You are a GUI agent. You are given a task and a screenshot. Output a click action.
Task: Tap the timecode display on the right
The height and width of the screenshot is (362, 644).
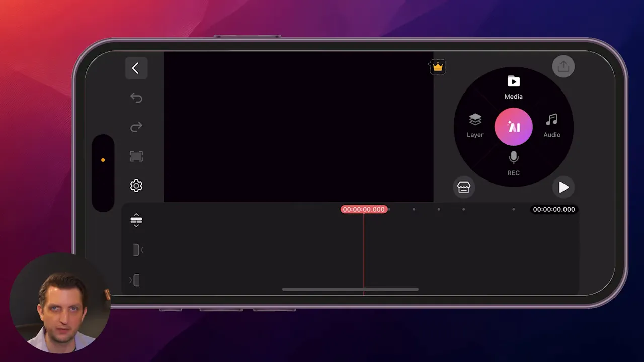[553, 209]
